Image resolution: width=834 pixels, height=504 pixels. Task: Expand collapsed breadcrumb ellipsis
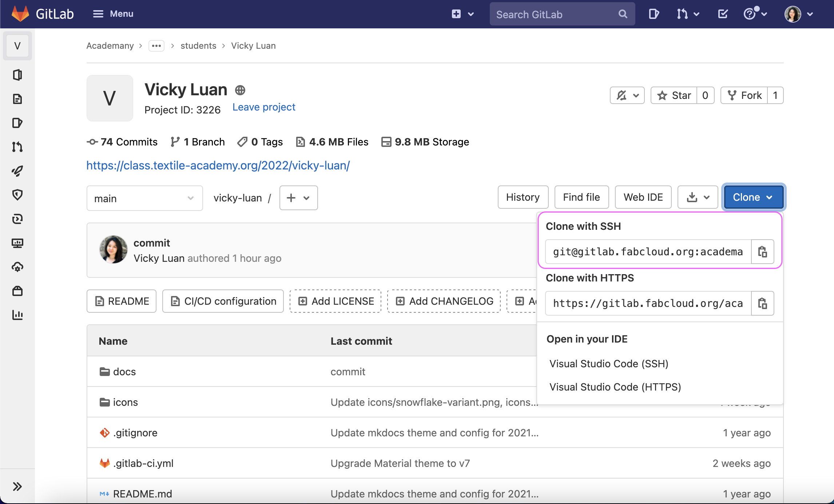point(156,46)
